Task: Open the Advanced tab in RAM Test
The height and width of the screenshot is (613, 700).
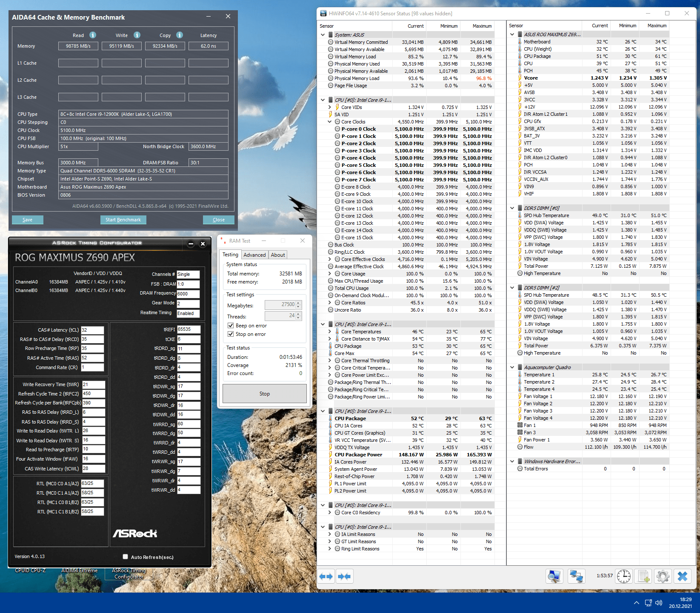Action: [x=254, y=255]
